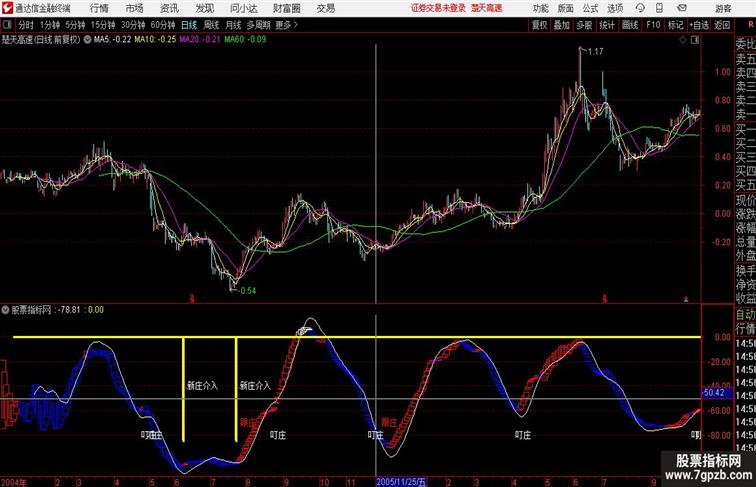Screen dimensions: 756x487
Task: Click the 返回 back button
Action: coord(722,25)
